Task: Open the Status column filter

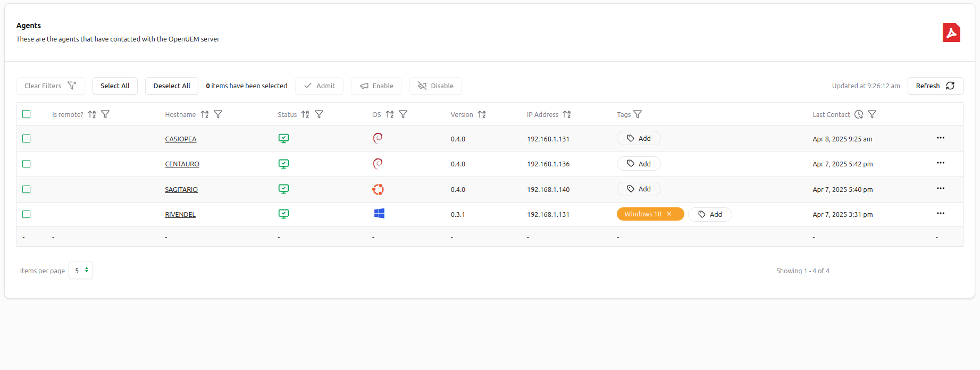Action: (x=319, y=114)
